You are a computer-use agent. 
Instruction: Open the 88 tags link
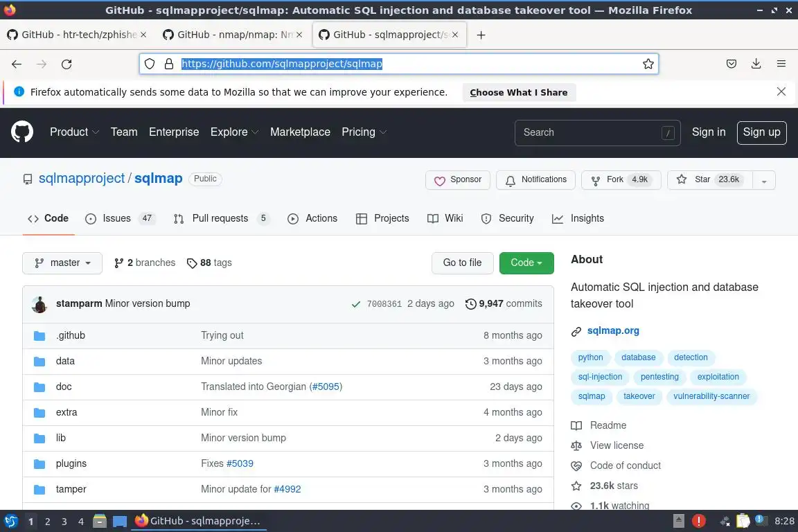pyautogui.click(x=209, y=263)
